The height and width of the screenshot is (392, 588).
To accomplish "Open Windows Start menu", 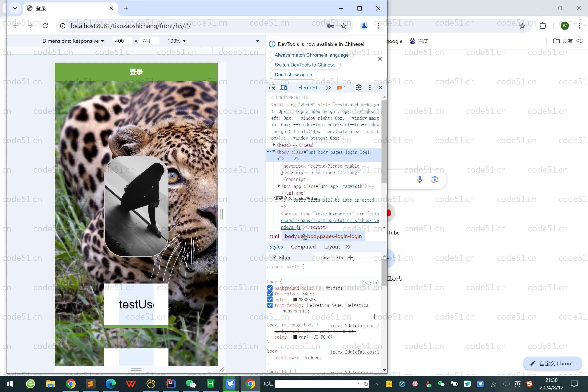I will click(x=10, y=384).
